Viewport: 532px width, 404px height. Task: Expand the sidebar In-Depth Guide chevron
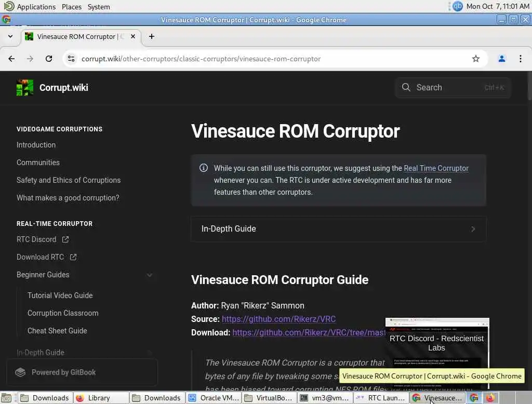click(x=150, y=353)
